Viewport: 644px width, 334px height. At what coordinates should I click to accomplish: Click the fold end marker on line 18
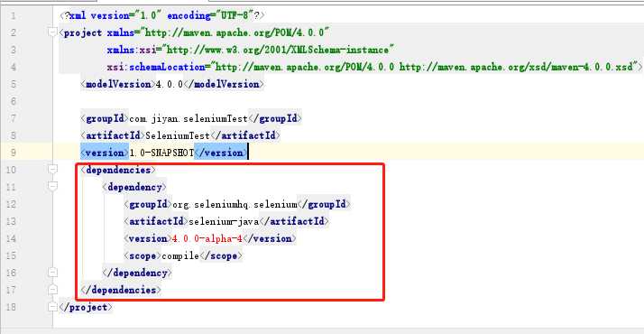pyautogui.click(x=52, y=307)
